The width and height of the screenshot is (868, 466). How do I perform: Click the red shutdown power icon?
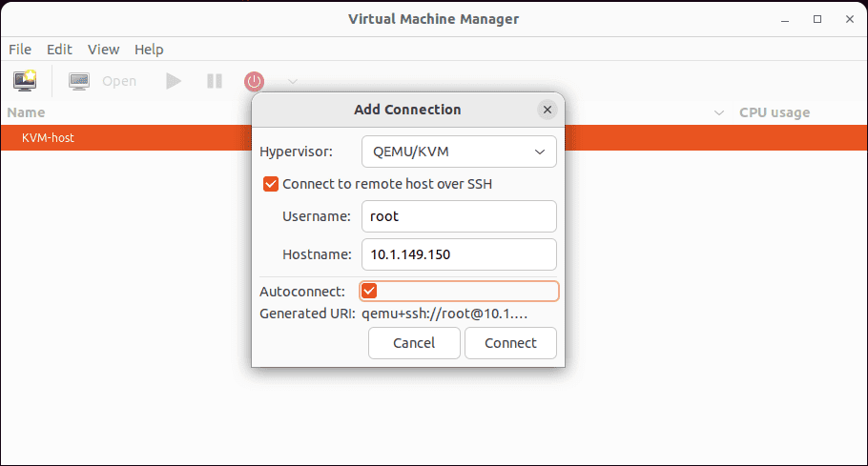click(x=254, y=81)
